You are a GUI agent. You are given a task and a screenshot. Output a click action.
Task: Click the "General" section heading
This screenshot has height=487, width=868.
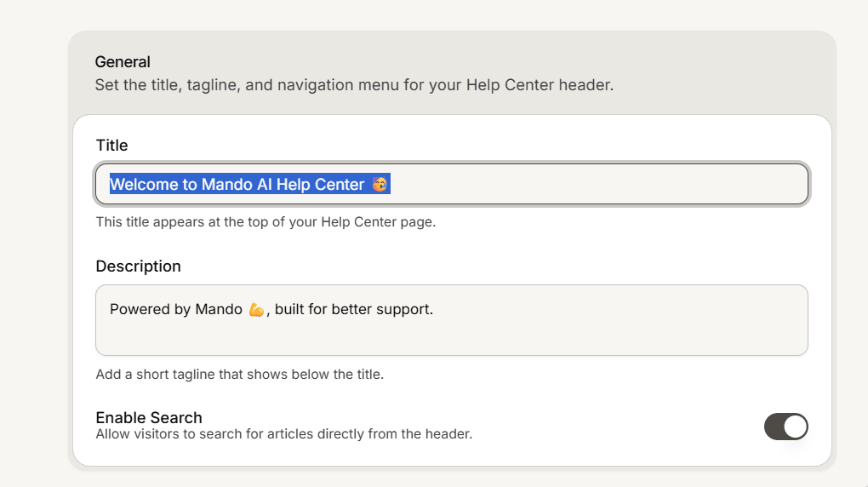[123, 61]
